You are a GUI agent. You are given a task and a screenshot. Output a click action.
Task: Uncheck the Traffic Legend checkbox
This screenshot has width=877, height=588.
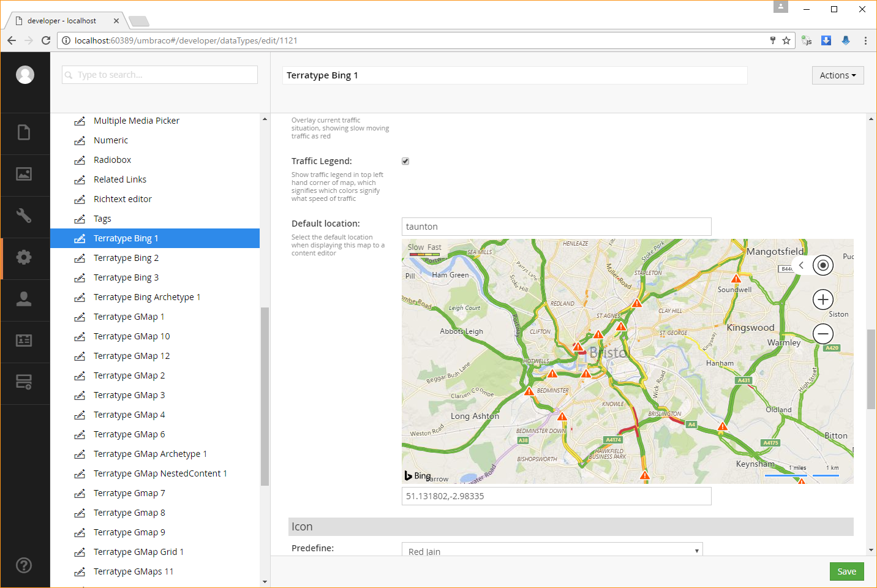[405, 161]
